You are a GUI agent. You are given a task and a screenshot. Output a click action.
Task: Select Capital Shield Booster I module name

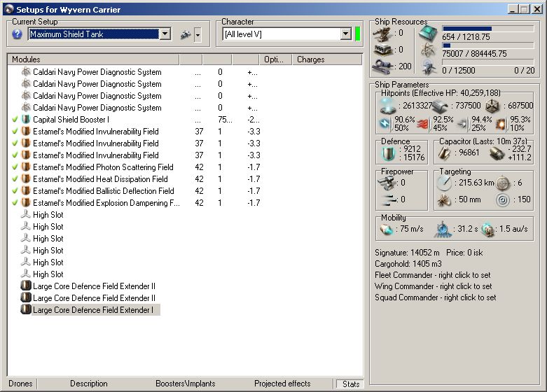click(71, 120)
